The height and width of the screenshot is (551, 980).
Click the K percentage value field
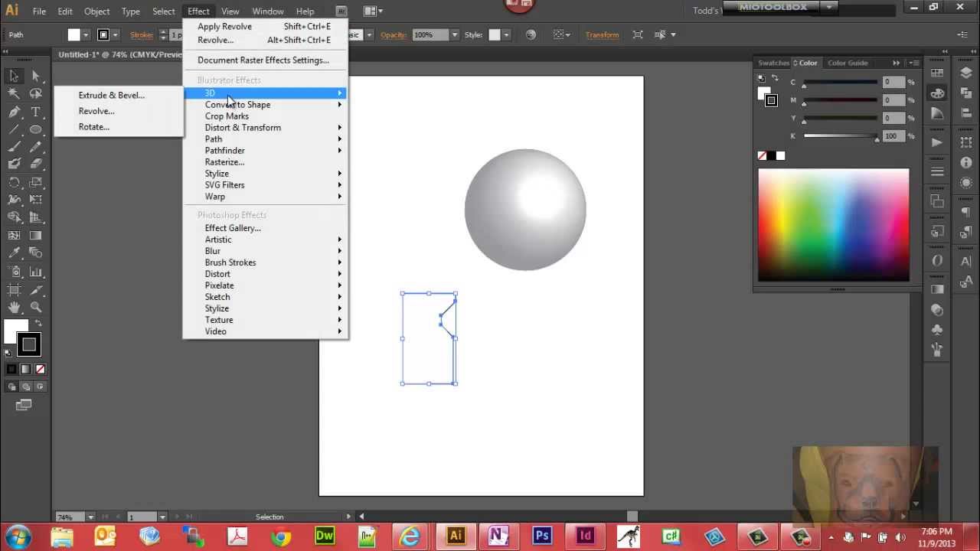(x=893, y=136)
